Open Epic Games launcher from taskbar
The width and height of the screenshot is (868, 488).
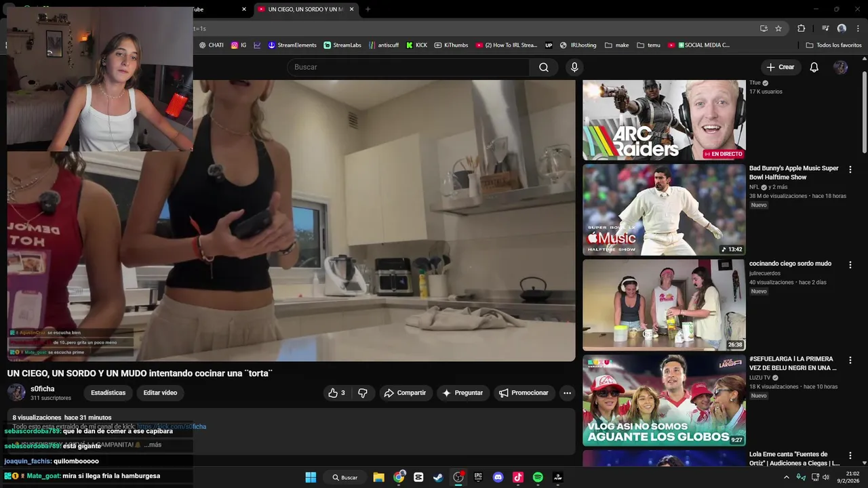478,477
